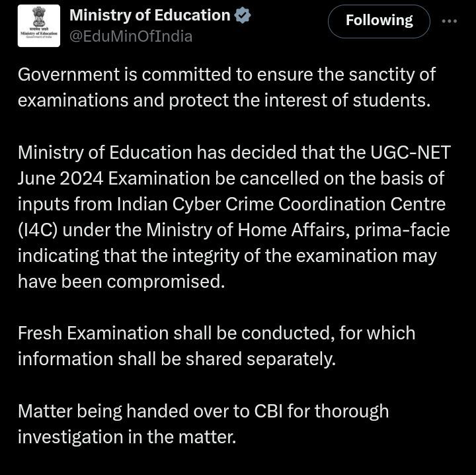This screenshot has height=475, width=476.
Task: Select the Indian Cyber Crime Coordination Centre phrase
Action: point(281,204)
